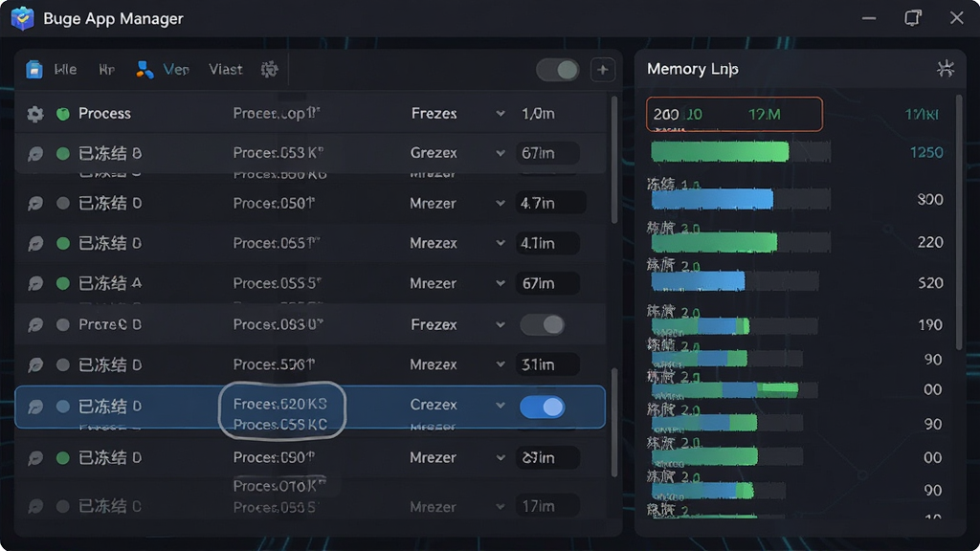Click the bubble icon beside 已冻结 A
The image size is (980, 551).
[35, 283]
